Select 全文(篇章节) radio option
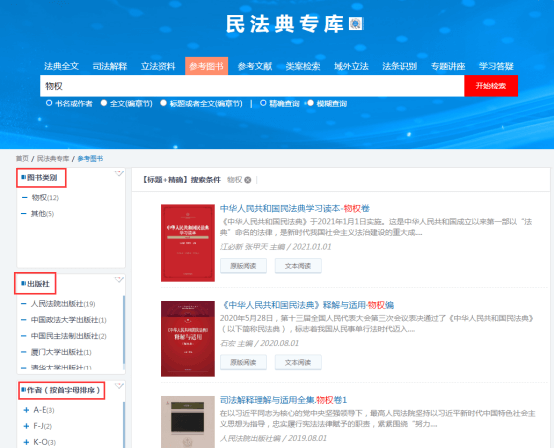Screen dimensions: 554x448 pos(104,103)
